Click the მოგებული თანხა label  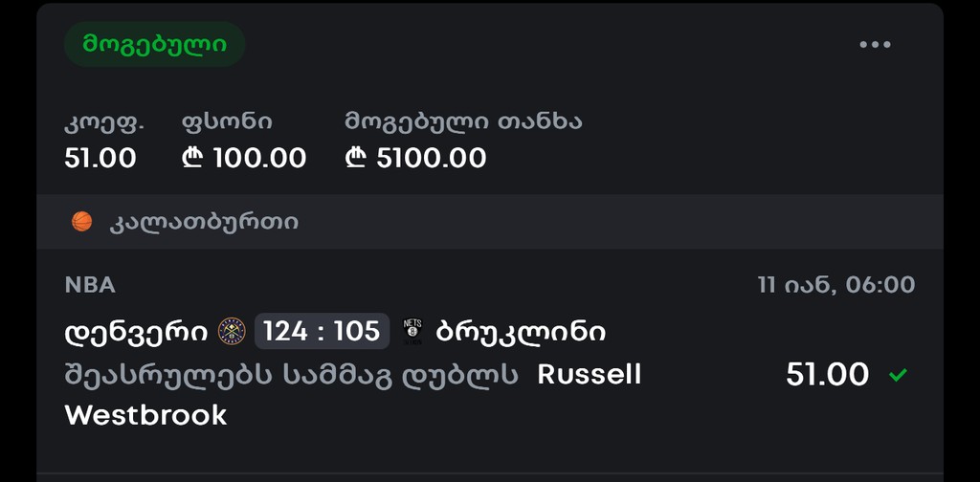click(463, 121)
